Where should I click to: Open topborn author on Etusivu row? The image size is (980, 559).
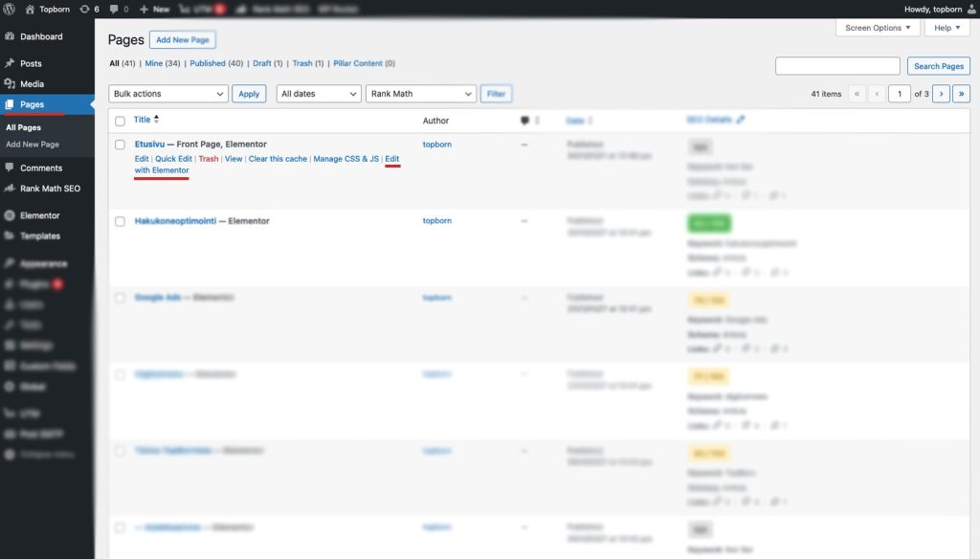point(436,145)
